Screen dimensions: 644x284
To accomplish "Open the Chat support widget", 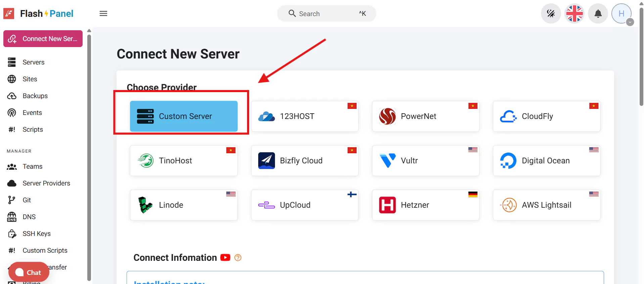I will click(x=29, y=272).
